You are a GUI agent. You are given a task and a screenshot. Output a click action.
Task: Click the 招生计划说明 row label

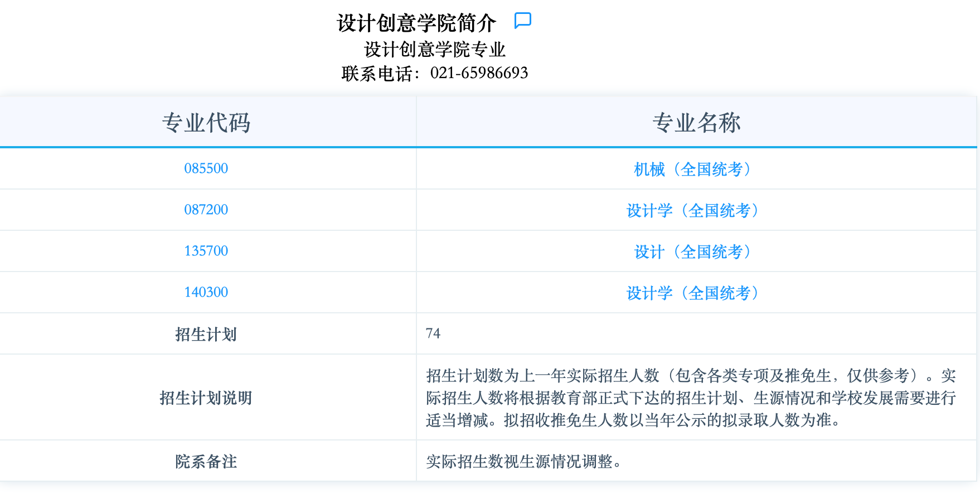206,398
